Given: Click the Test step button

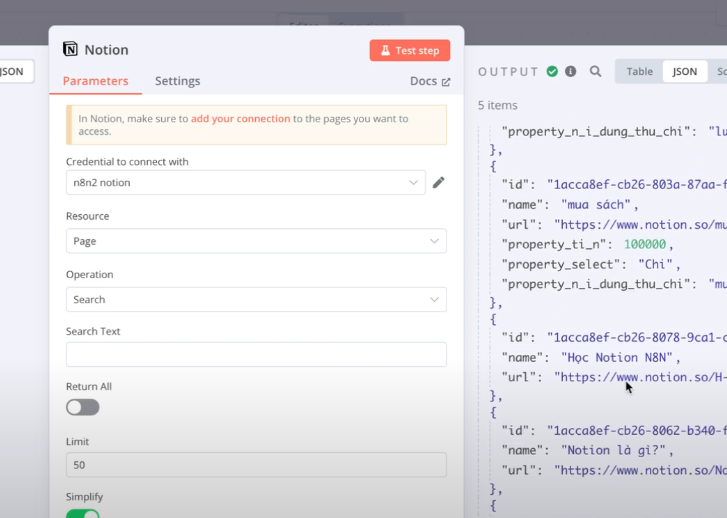Looking at the screenshot, I should click(410, 50).
